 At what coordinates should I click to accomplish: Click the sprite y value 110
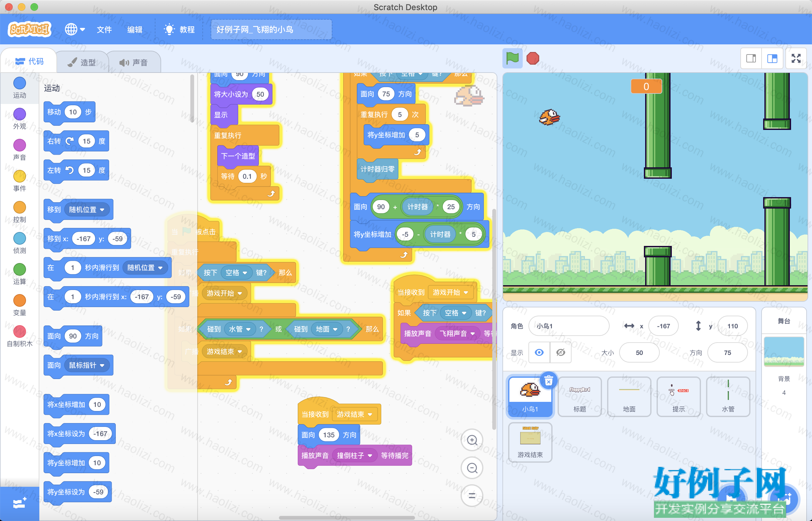click(732, 326)
